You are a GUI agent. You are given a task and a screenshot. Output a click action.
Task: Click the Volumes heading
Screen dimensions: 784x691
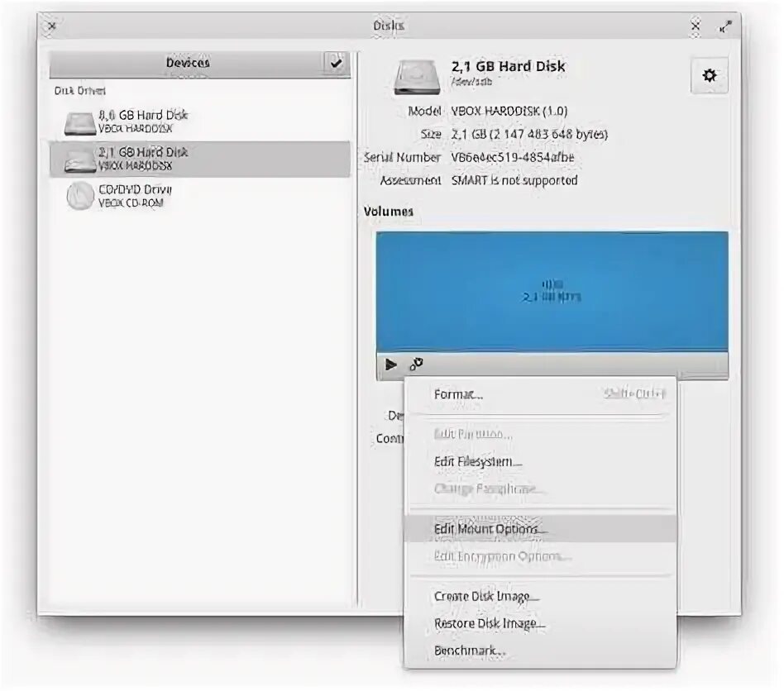[389, 212]
